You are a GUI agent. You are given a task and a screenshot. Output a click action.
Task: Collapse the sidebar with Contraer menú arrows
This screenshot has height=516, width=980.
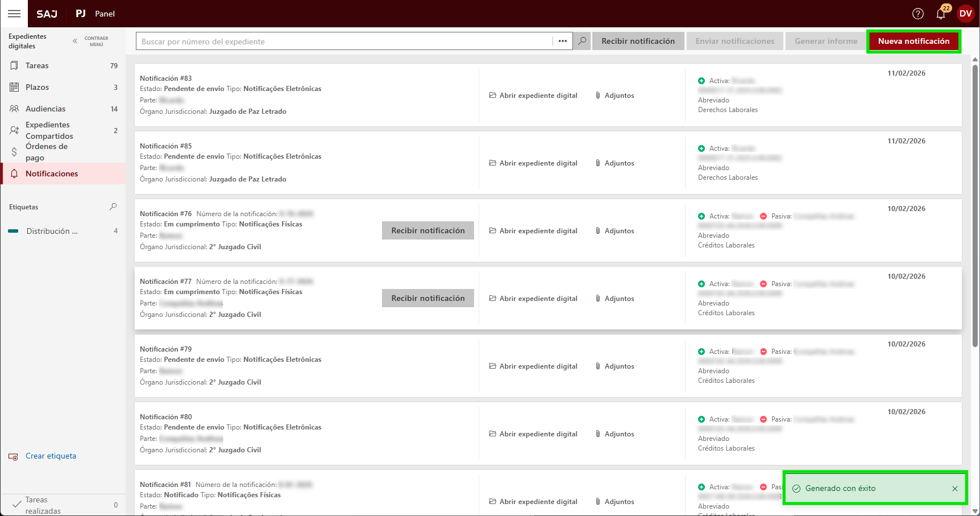coord(75,41)
